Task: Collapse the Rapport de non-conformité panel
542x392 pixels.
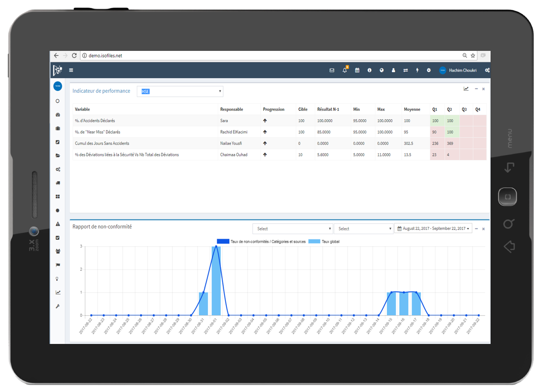Action: tap(476, 229)
